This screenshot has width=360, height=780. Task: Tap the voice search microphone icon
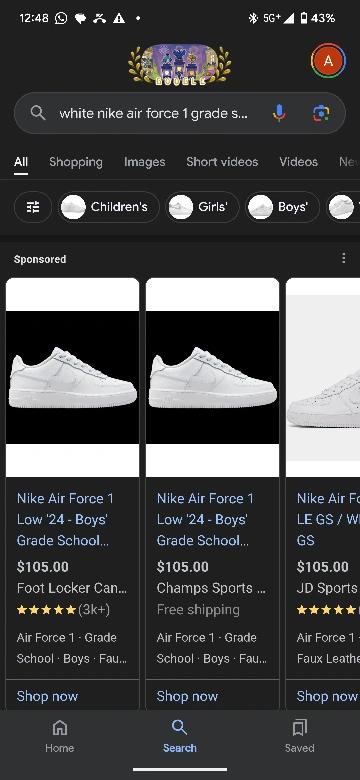279,113
